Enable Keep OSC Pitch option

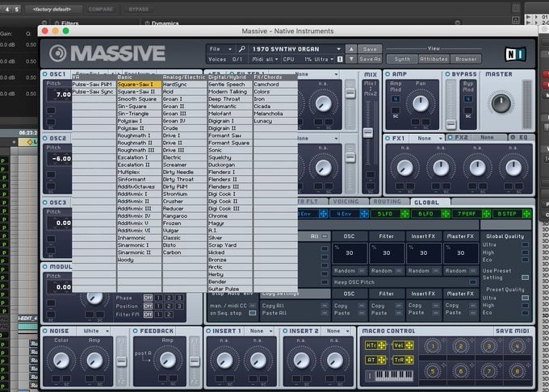click(x=472, y=282)
